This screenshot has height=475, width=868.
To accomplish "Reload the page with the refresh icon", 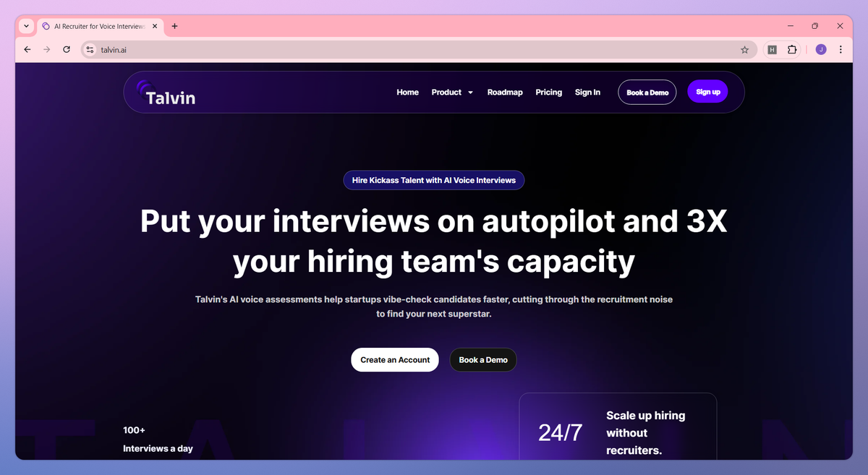I will click(67, 50).
